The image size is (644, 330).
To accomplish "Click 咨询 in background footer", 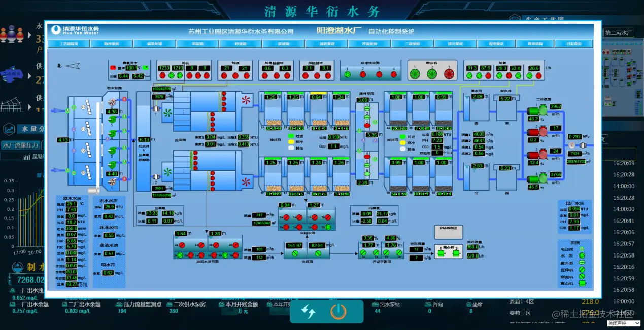I will (x=437, y=304).
